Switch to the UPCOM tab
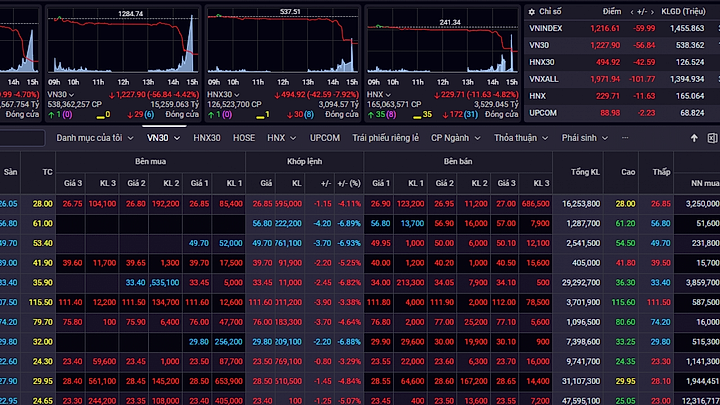Screen dimensions: 720x405 (325, 138)
